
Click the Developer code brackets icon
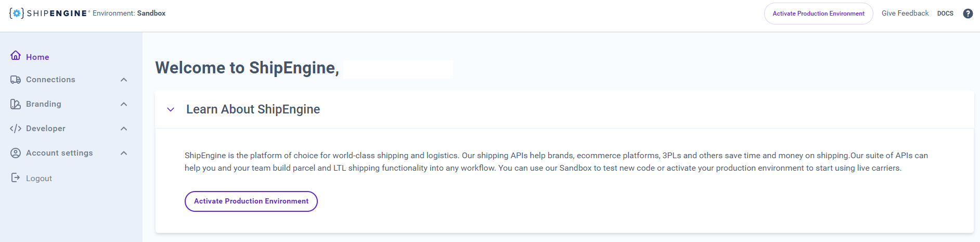tap(16, 129)
